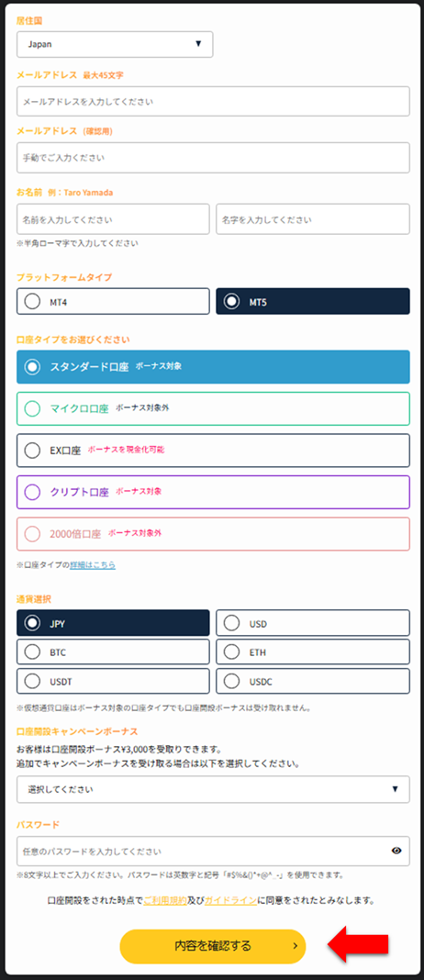This screenshot has height=980, width=424.
Task: Open the ご利用規約 terms link
Action: point(165,900)
